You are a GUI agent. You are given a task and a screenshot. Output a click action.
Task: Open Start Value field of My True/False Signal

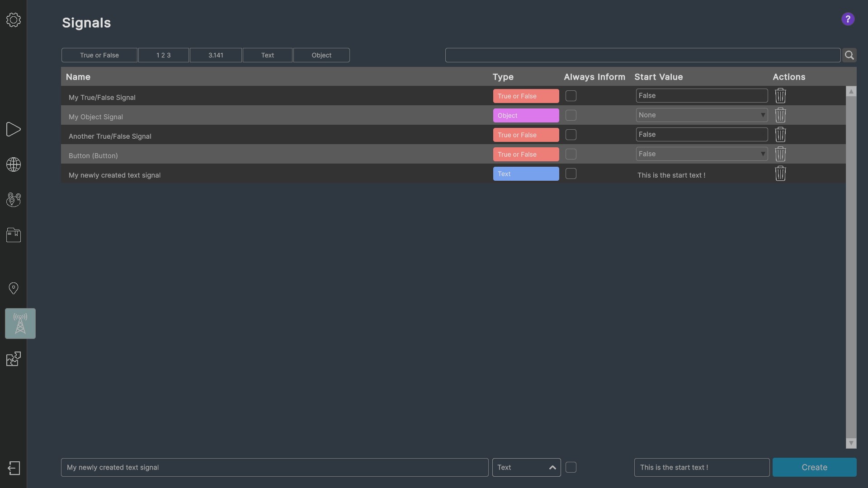(x=702, y=96)
